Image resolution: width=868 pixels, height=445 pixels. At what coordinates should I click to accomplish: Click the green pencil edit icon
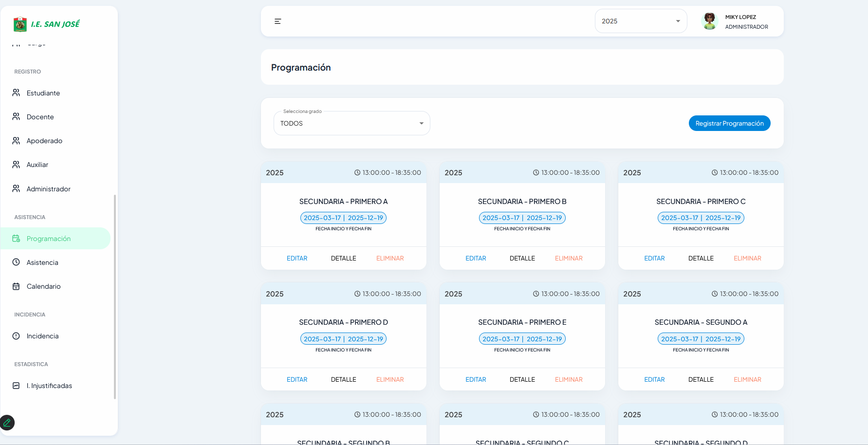(x=7, y=422)
